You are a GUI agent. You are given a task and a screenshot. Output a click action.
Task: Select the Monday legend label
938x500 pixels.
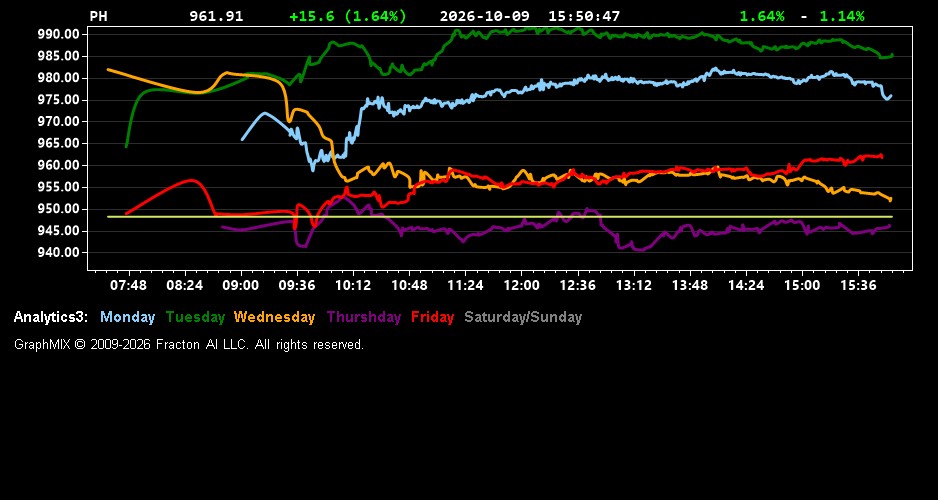click(127, 318)
